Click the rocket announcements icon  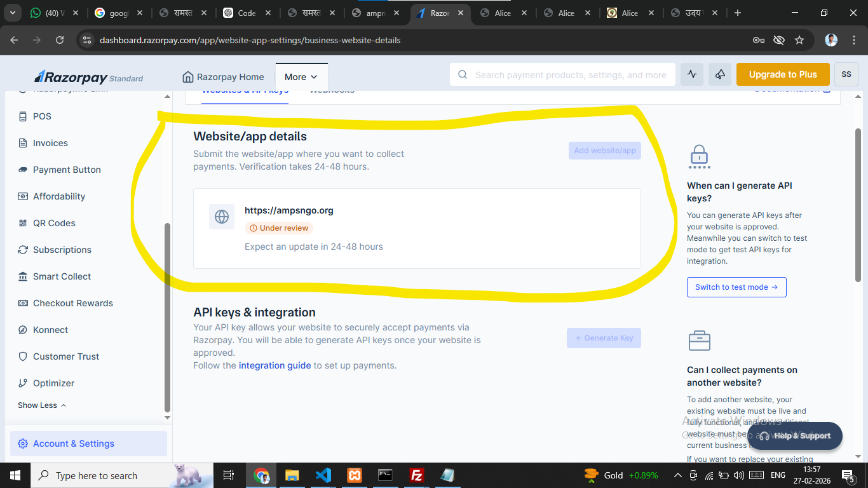click(720, 74)
